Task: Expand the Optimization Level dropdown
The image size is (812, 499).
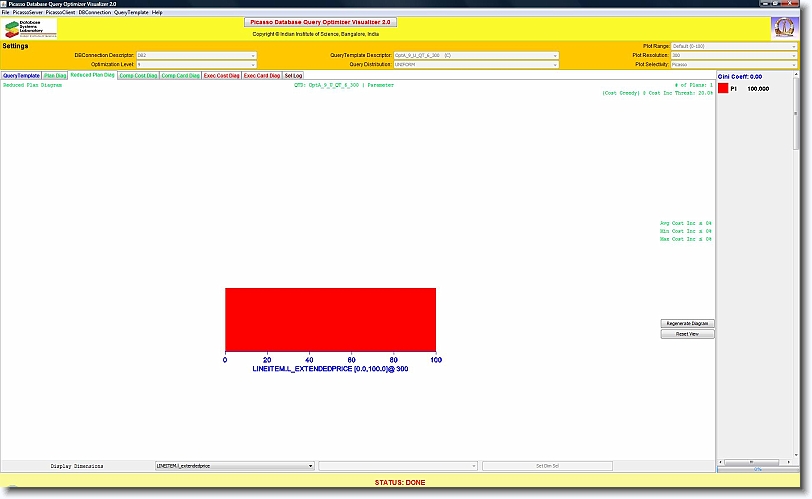Action: coord(196,64)
